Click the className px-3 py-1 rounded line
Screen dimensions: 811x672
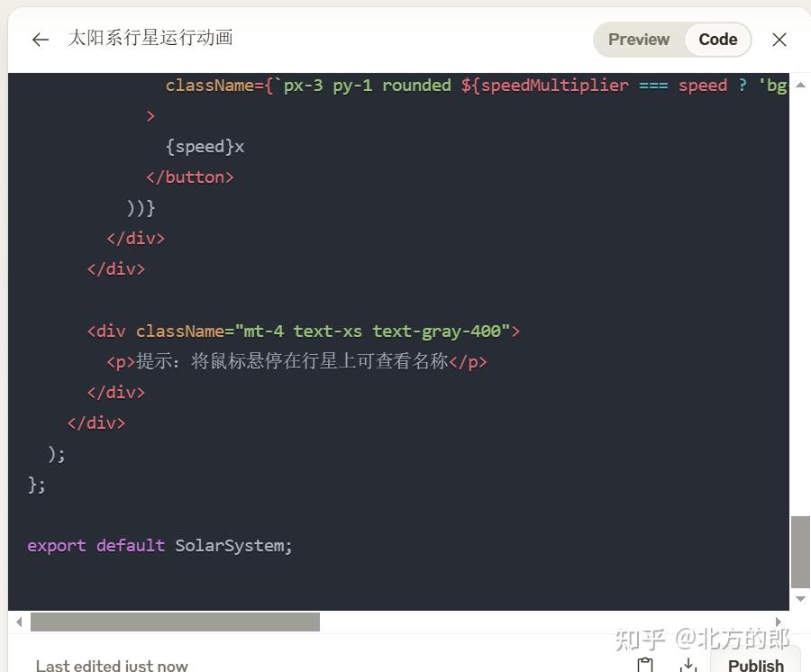coord(477,86)
